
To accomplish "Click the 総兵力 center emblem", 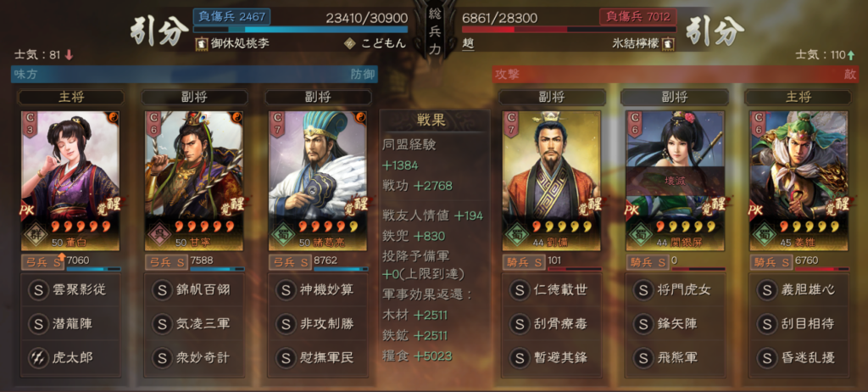I will tap(435, 31).
